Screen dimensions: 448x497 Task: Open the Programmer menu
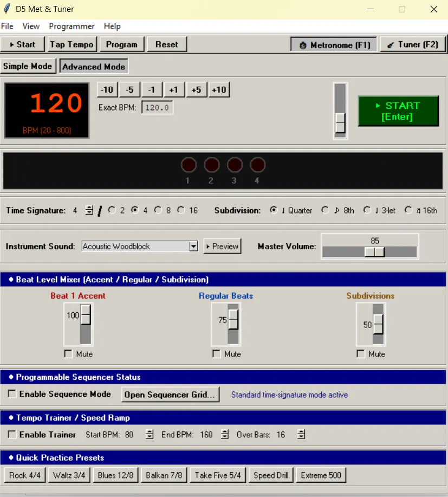tap(72, 27)
